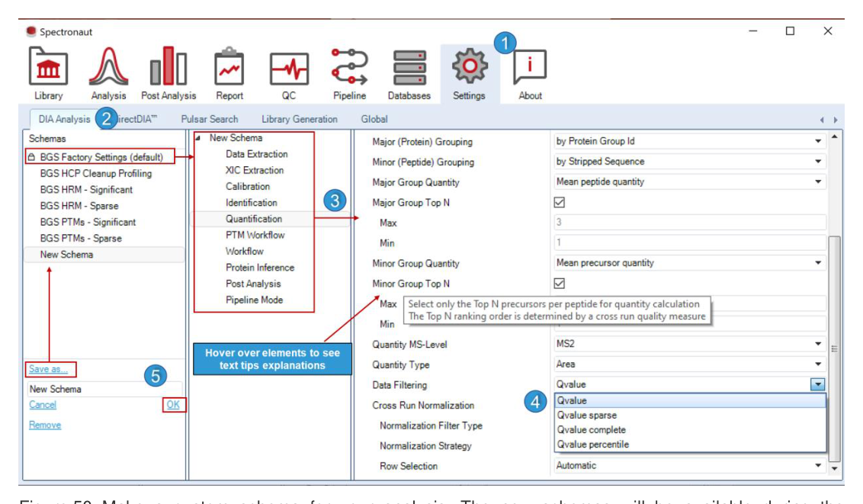Open the Library perspective icon
This screenshot has height=504, width=863.
pyautogui.click(x=49, y=66)
